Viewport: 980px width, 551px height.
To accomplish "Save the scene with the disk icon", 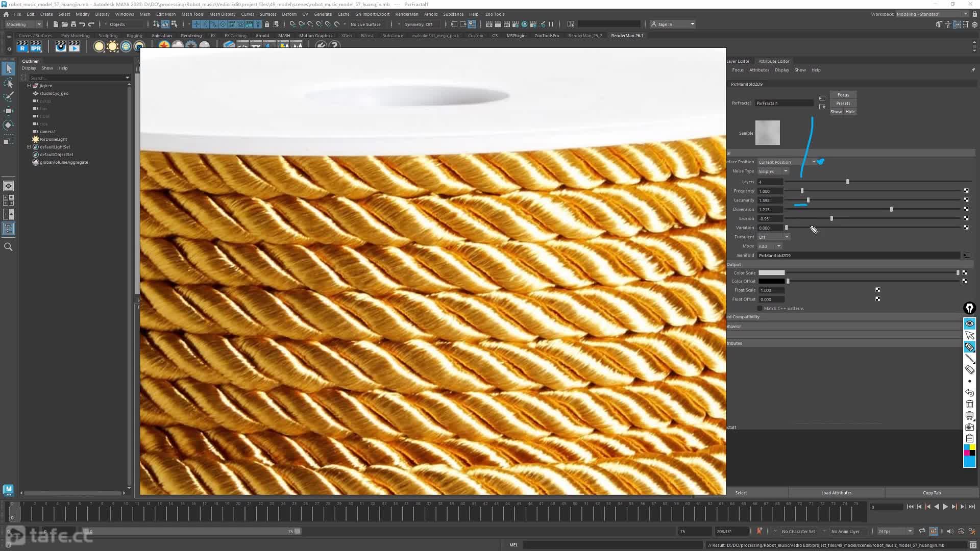I will 73,24.
